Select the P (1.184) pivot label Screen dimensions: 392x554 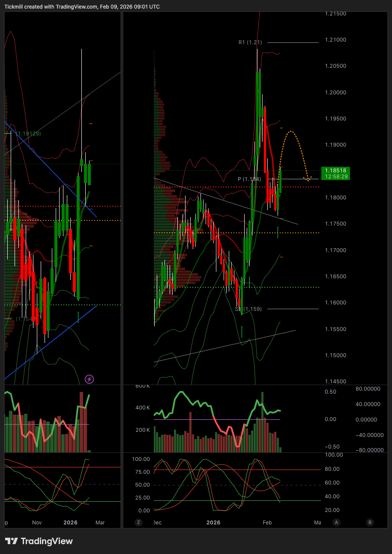249,179
